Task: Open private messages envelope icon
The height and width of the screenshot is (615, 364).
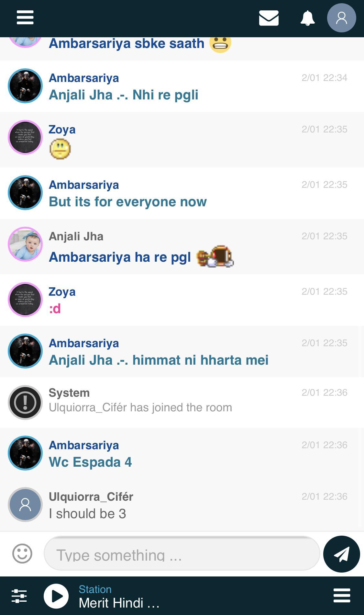Action: click(x=269, y=18)
